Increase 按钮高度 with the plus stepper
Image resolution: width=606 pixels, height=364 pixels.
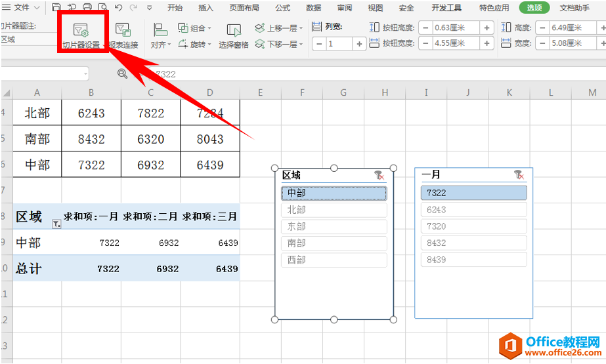point(487,28)
